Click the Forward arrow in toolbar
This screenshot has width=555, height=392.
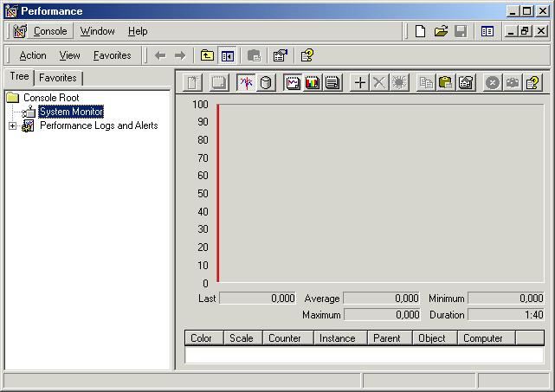(180, 55)
